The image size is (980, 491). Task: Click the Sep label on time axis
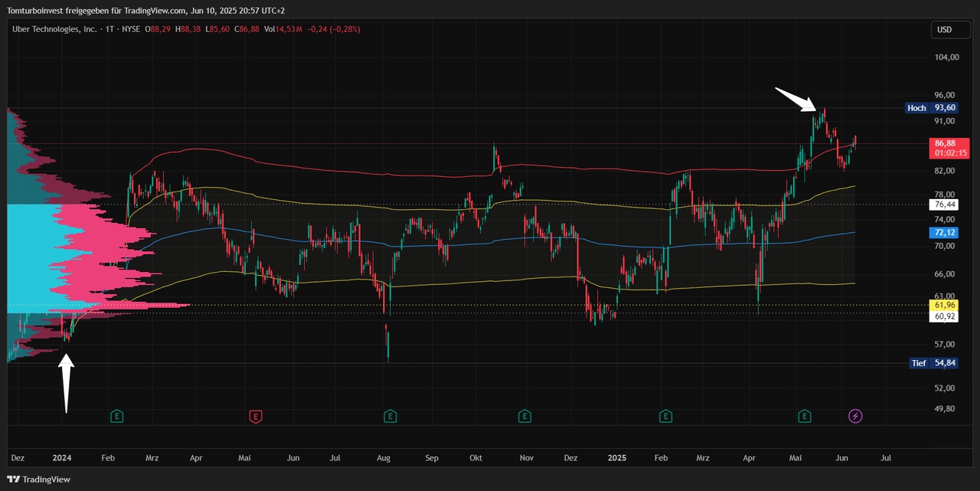pos(433,458)
